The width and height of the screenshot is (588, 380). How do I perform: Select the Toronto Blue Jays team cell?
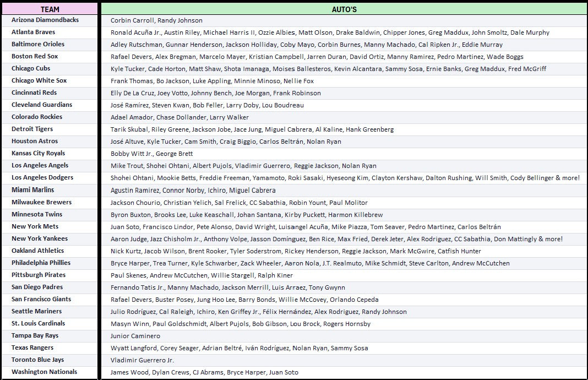50,360
